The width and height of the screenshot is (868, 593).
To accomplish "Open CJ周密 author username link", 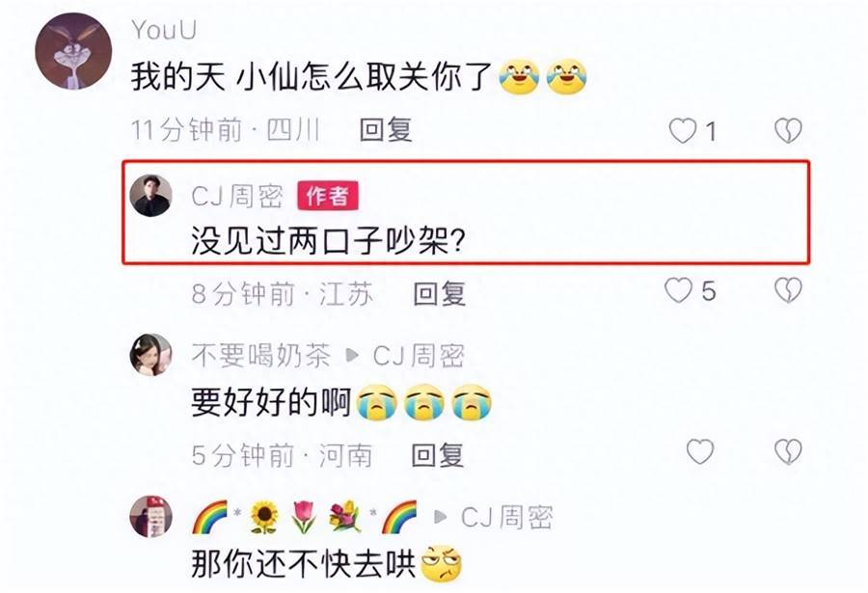I will (237, 196).
